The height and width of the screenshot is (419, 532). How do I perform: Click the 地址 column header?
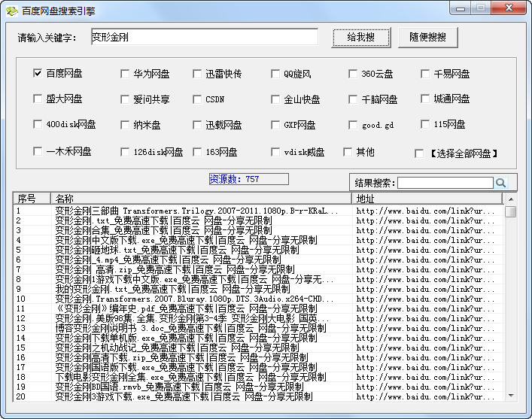tap(427, 198)
